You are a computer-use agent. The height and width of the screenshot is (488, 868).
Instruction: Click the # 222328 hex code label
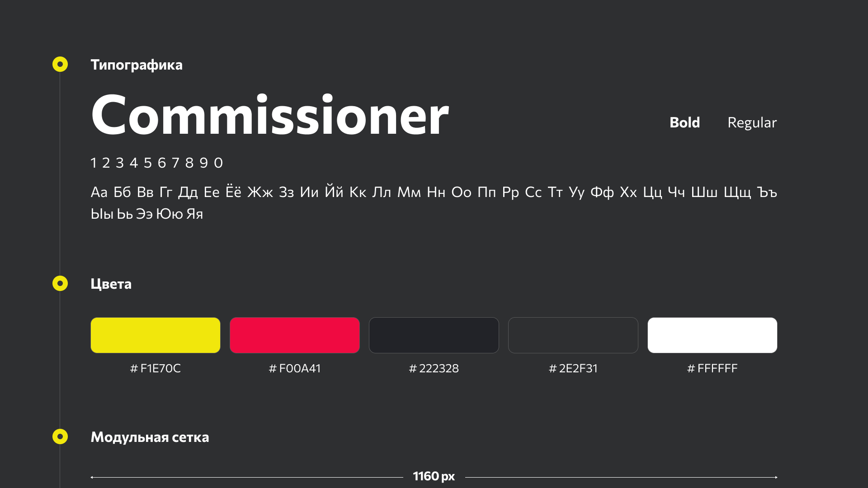(x=434, y=368)
